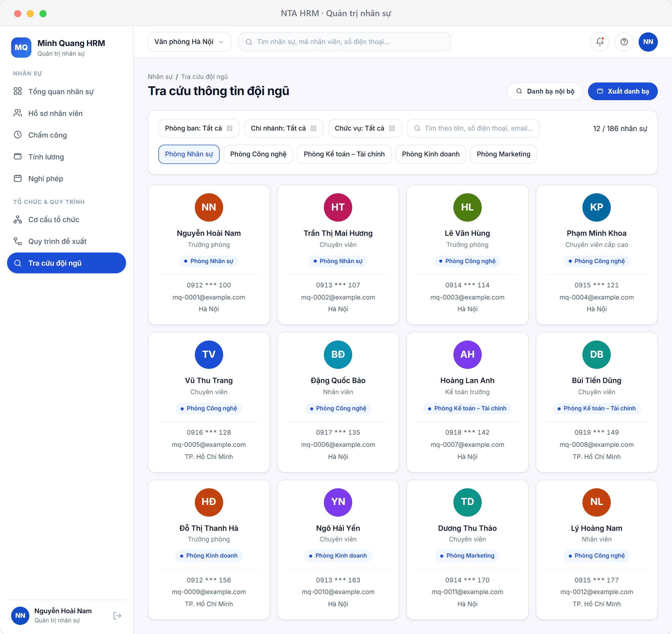The image size is (672, 634).
Task: Click the logout icon beside Nguyễn Hoài Nam
Action: pyautogui.click(x=117, y=616)
